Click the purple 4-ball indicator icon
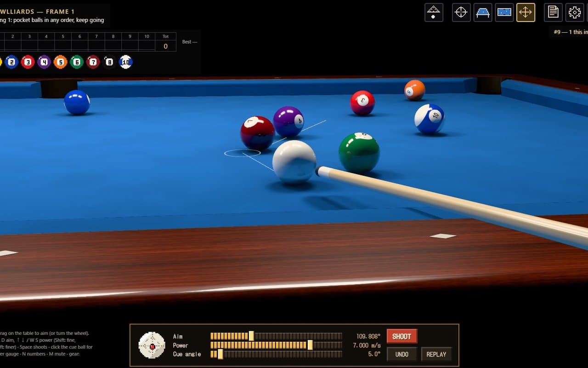The width and height of the screenshot is (588, 368). click(x=44, y=62)
